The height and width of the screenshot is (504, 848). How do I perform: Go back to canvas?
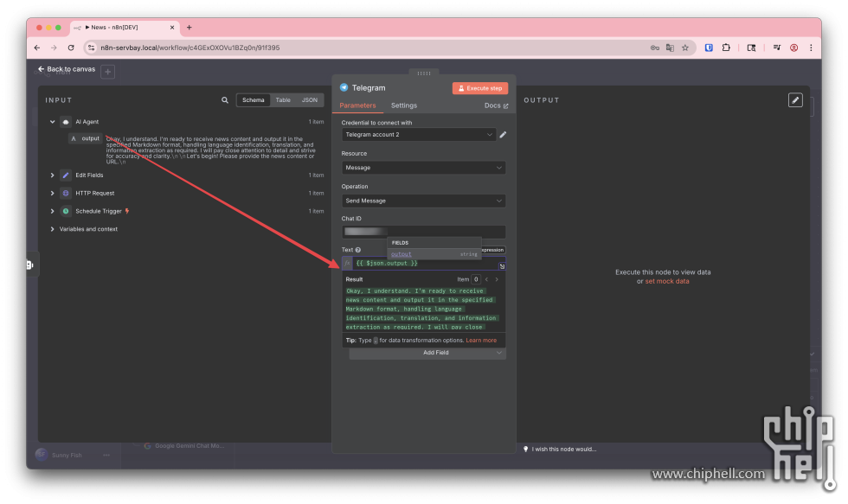click(67, 69)
